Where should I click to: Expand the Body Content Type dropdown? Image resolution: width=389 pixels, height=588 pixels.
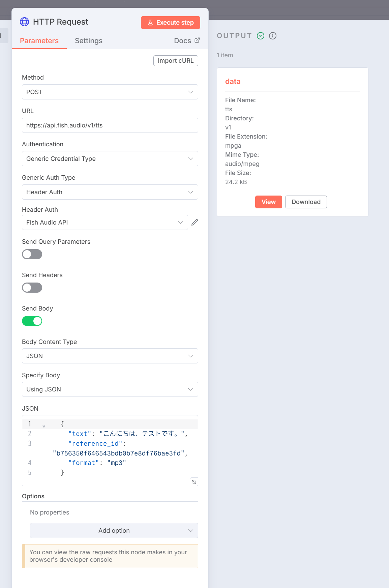click(x=110, y=356)
